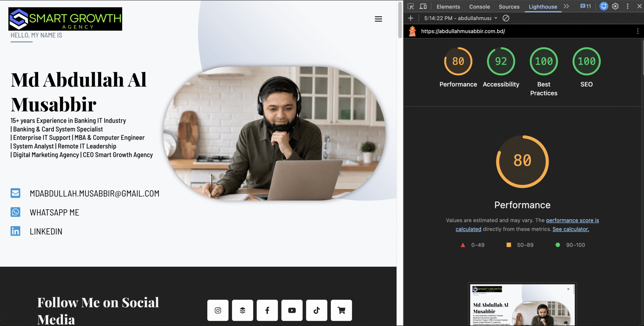Open the Instagram social button
The image size is (644, 326).
click(218, 310)
